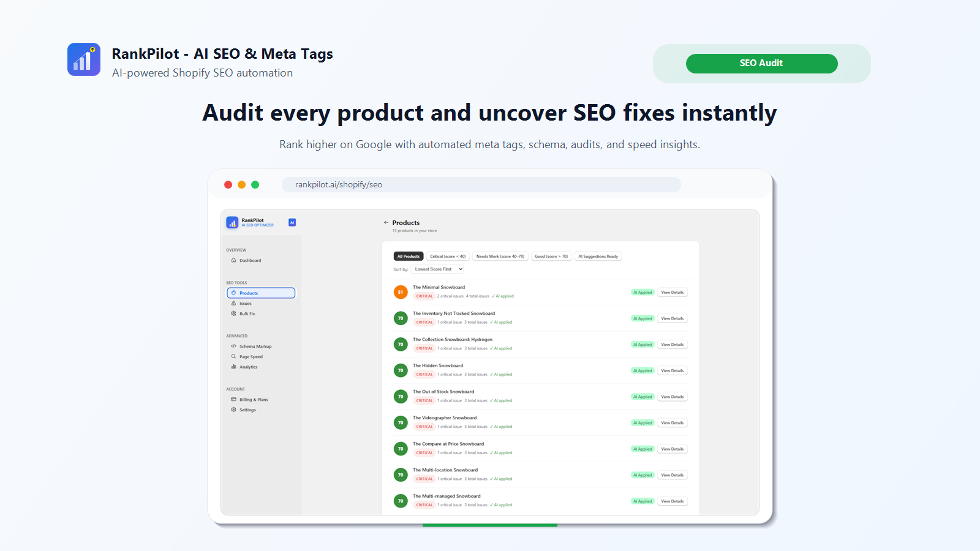
Task: View Details for The Multi-managed Snowboard
Action: (673, 501)
